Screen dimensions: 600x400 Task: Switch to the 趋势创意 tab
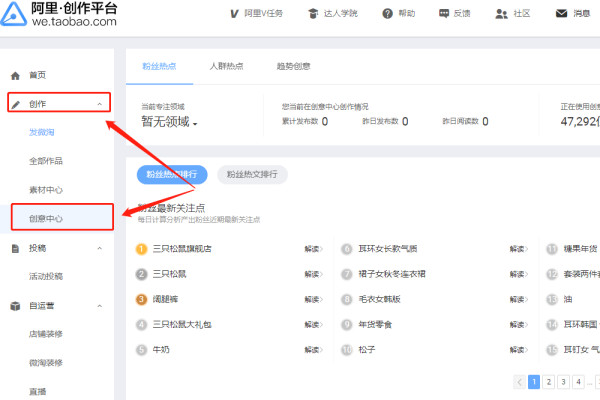coord(293,66)
